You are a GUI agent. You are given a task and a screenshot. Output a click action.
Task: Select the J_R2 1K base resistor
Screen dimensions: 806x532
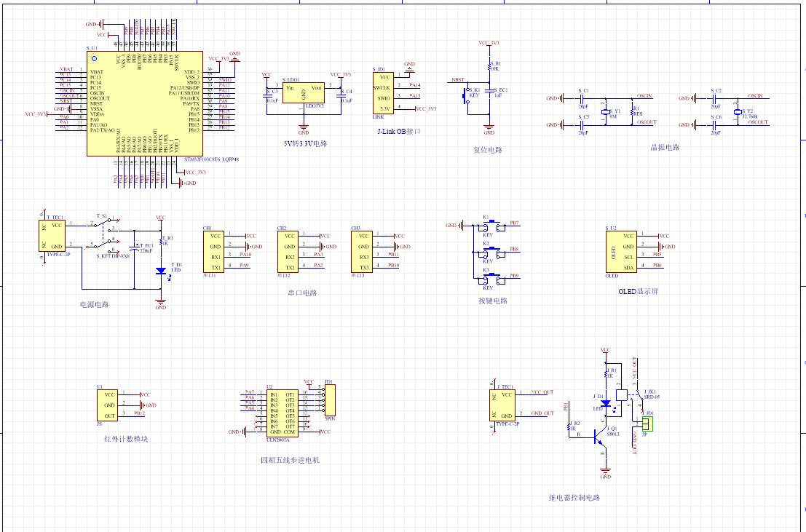pyautogui.click(x=569, y=427)
